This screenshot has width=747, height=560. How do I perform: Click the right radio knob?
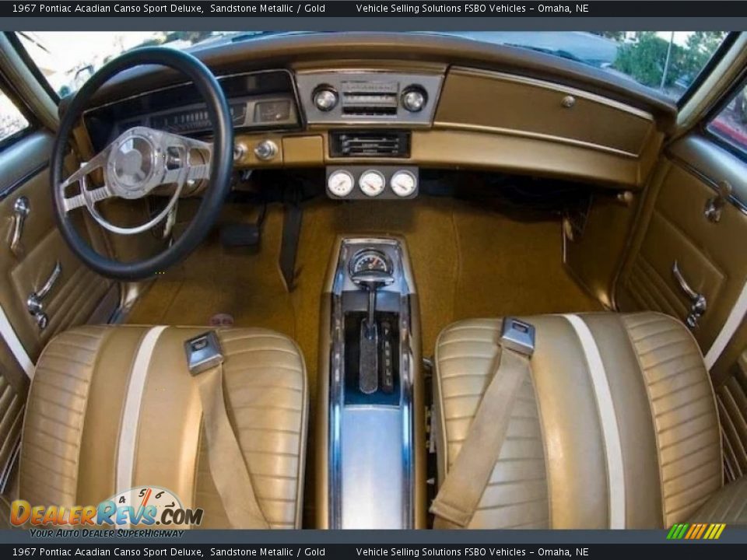pos(413,100)
